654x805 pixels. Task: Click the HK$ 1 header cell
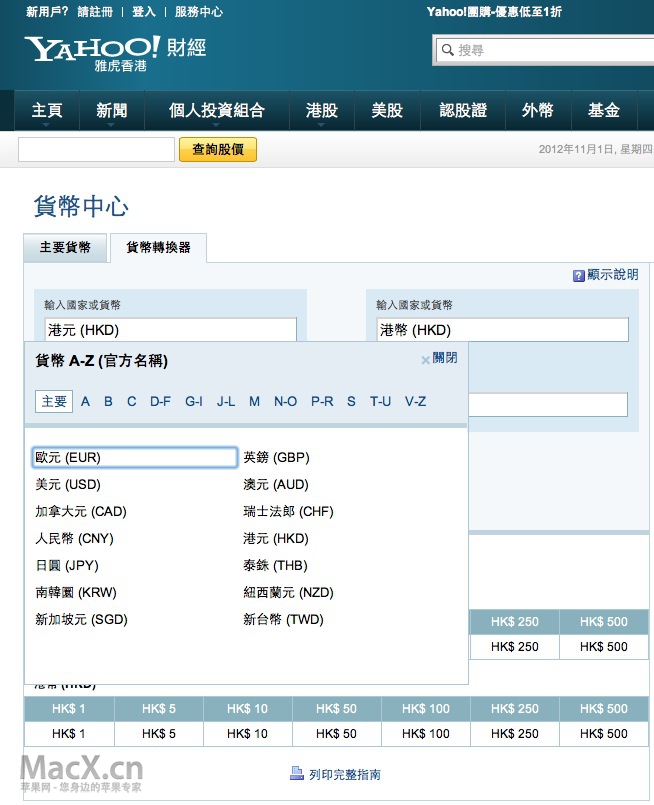pos(69,709)
